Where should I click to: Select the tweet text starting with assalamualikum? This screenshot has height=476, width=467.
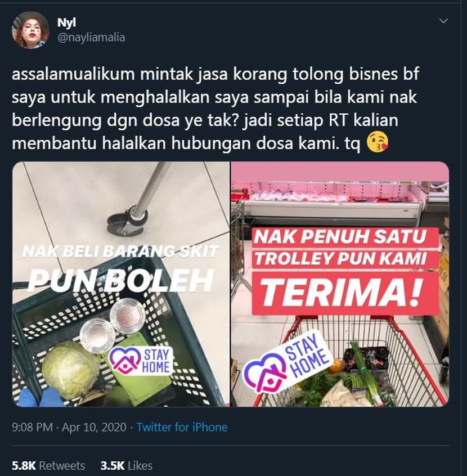pyautogui.click(x=215, y=109)
